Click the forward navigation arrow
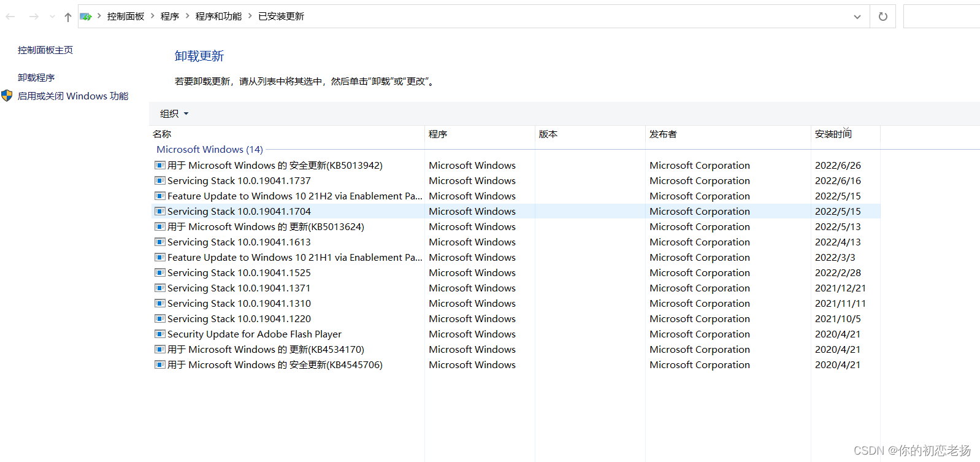 [34, 17]
